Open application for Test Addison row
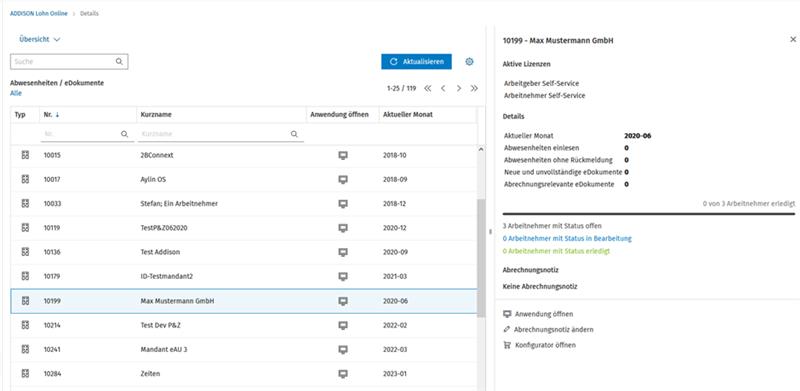Image resolution: width=800 pixels, height=391 pixels. point(343,252)
